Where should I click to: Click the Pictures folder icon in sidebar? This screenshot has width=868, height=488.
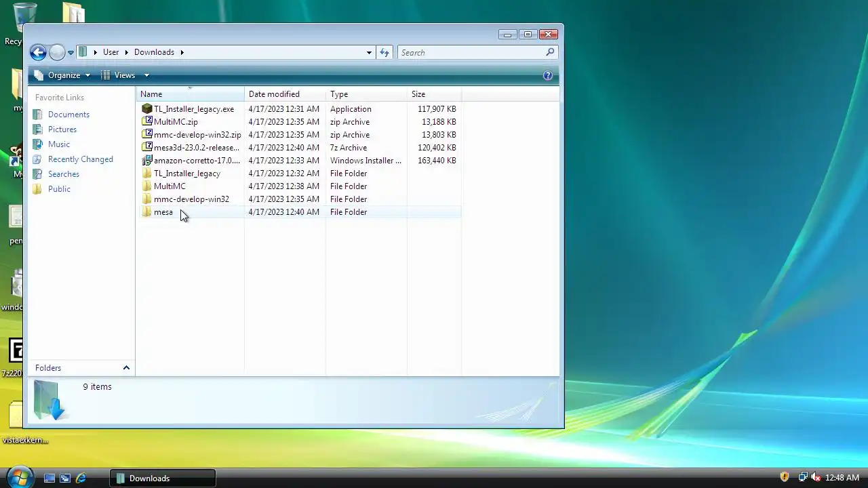point(37,129)
